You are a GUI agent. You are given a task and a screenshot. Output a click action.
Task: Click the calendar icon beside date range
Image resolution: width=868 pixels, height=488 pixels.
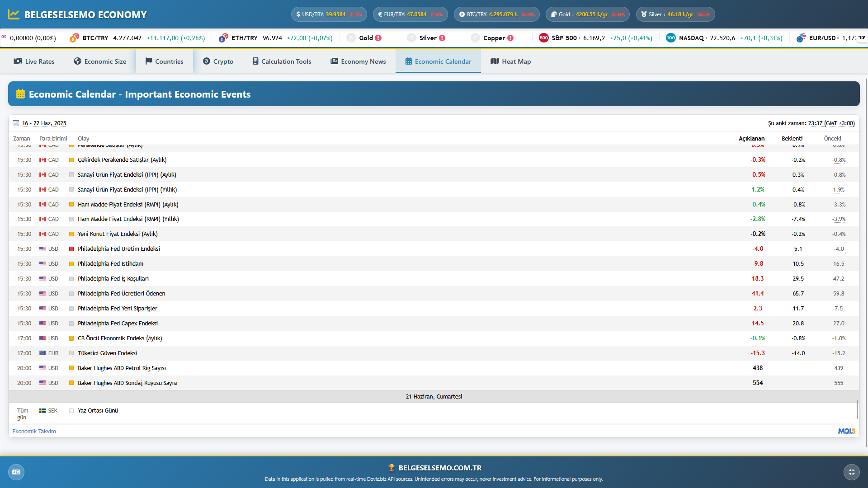[16, 123]
